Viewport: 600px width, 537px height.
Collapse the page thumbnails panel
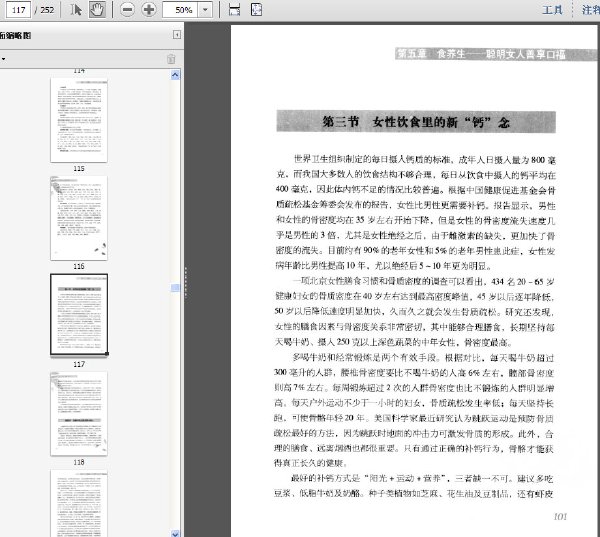click(x=177, y=35)
